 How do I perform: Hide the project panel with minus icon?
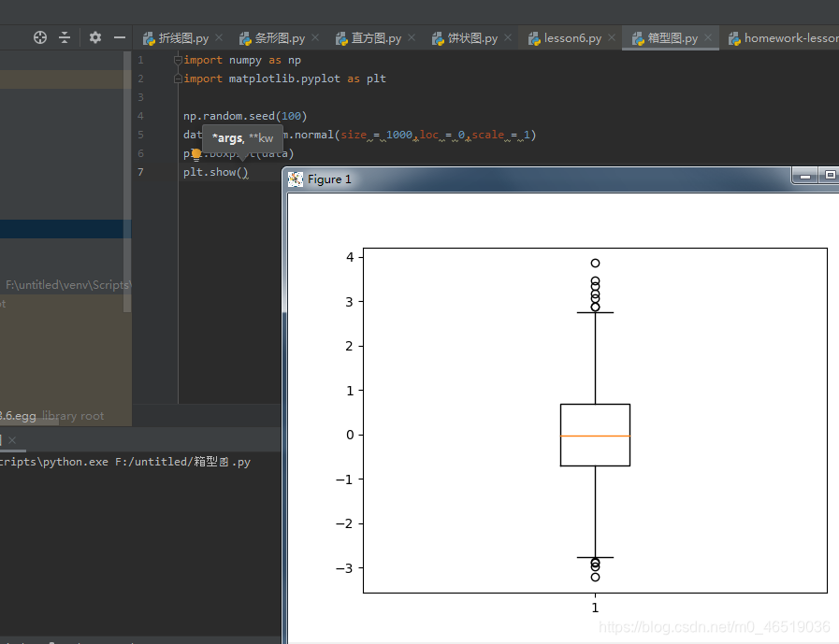click(120, 37)
